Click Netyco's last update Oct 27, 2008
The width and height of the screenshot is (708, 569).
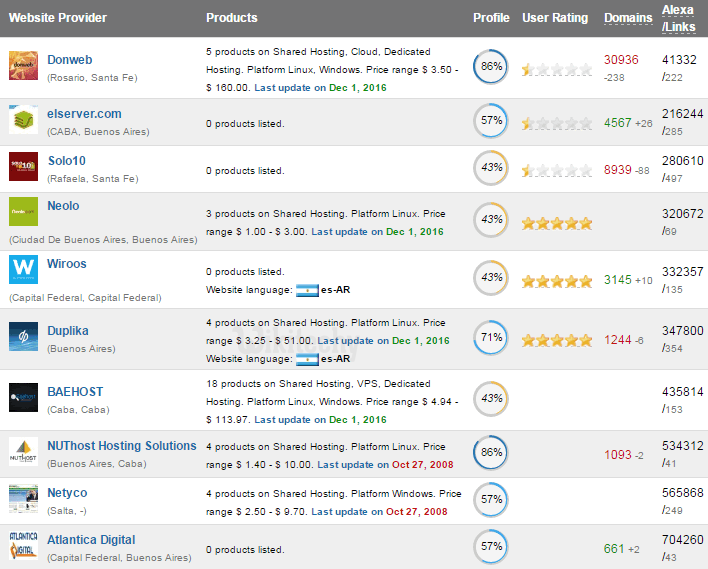point(417,512)
